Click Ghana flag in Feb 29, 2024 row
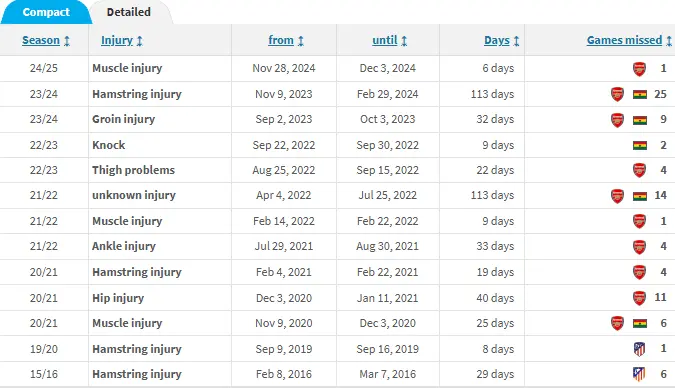675x388 pixels. click(640, 94)
